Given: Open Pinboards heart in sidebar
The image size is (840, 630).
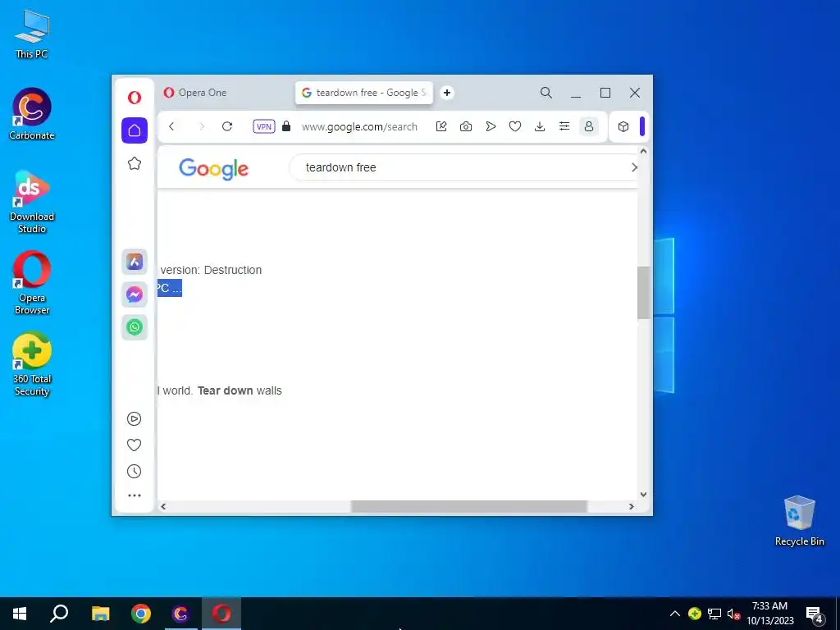Looking at the screenshot, I should tap(134, 445).
